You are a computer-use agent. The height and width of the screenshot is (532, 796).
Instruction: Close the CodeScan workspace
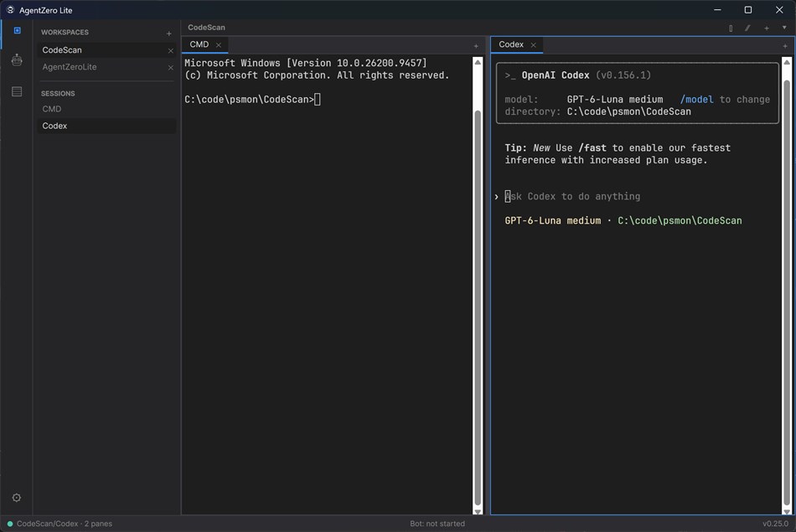171,50
